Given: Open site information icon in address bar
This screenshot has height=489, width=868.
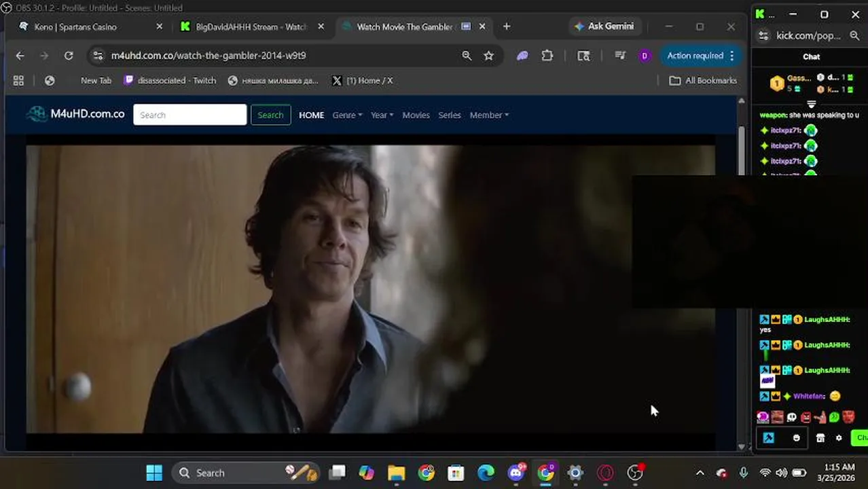Looking at the screenshot, I should coord(98,56).
